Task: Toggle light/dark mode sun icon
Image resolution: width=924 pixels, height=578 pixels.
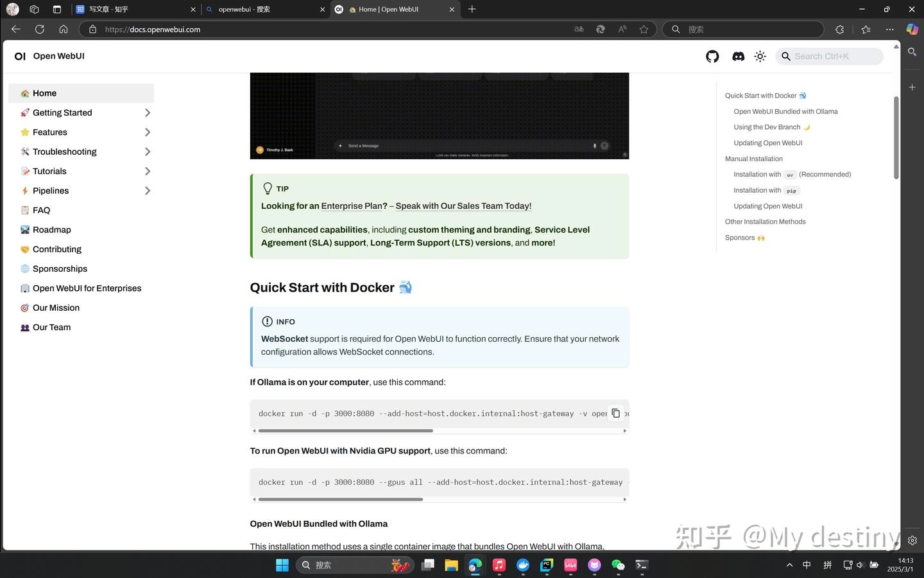Action: (760, 57)
